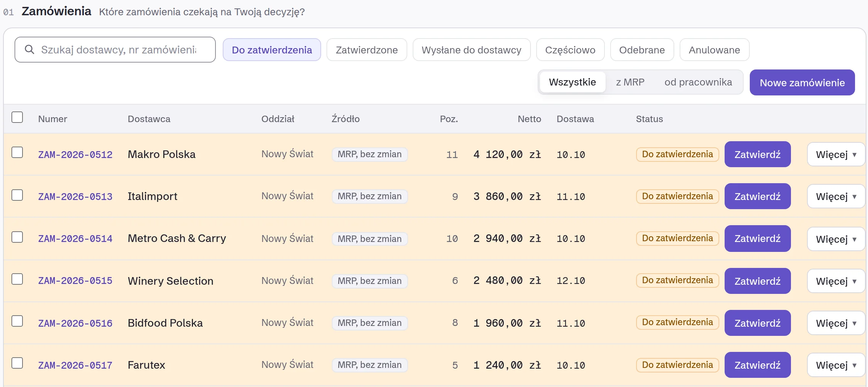Screen dimensions: 868x387
Task: Expand the Więcej menu for Italimport
Action: pos(836,196)
